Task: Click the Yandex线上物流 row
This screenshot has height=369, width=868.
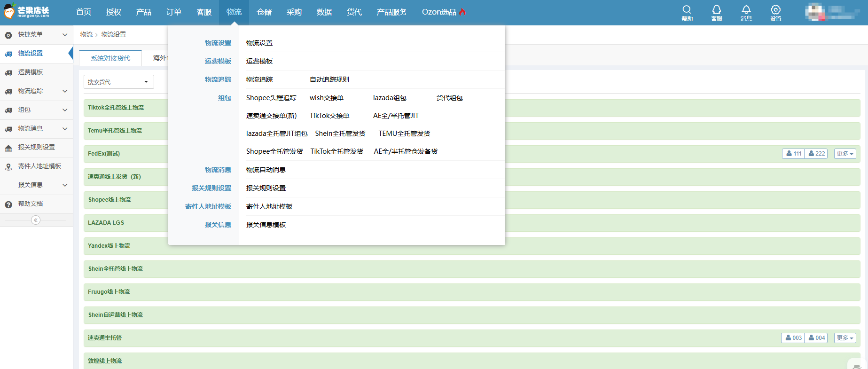Action: click(472, 246)
